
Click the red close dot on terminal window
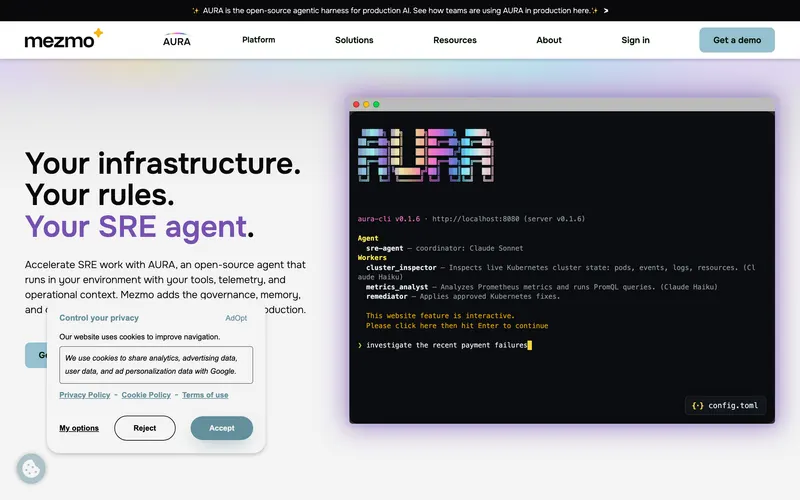point(356,104)
